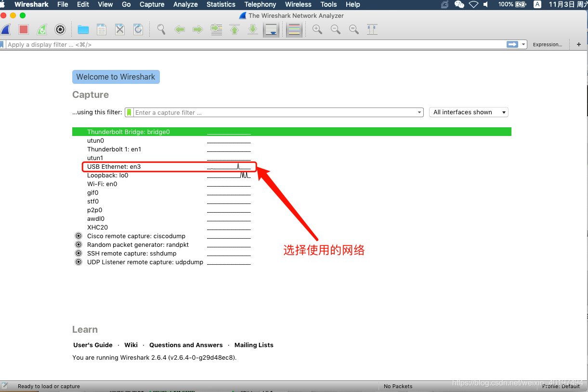The height and width of the screenshot is (392, 588).
Task: Reload this capture file
Action: tap(138, 29)
